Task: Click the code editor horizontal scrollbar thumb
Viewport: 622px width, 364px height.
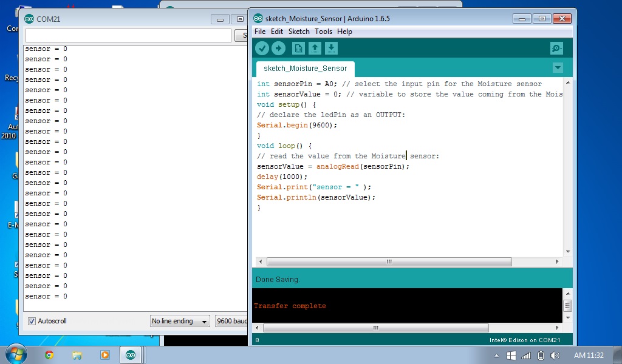Action: pyautogui.click(x=389, y=262)
